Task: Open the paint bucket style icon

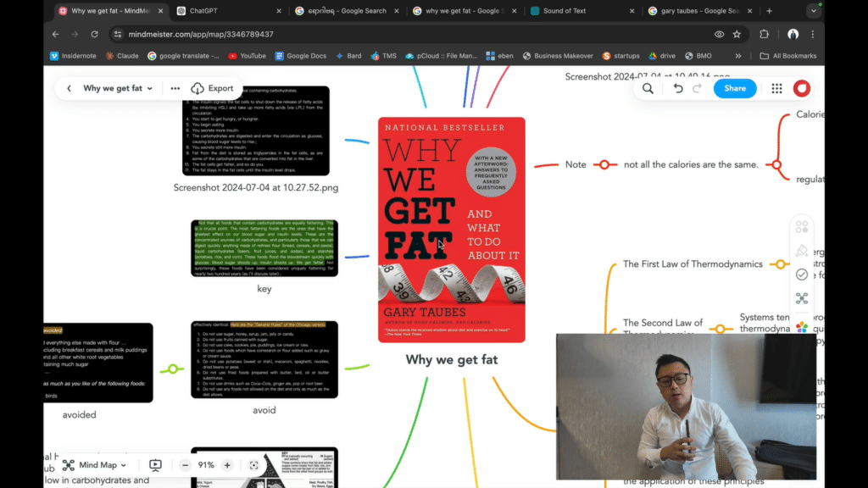Action: click(x=802, y=251)
